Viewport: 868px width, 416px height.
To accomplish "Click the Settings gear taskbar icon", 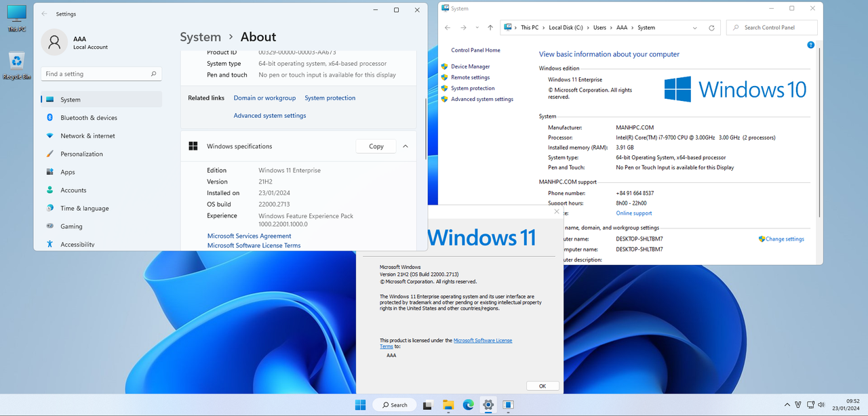I will click(x=488, y=405).
